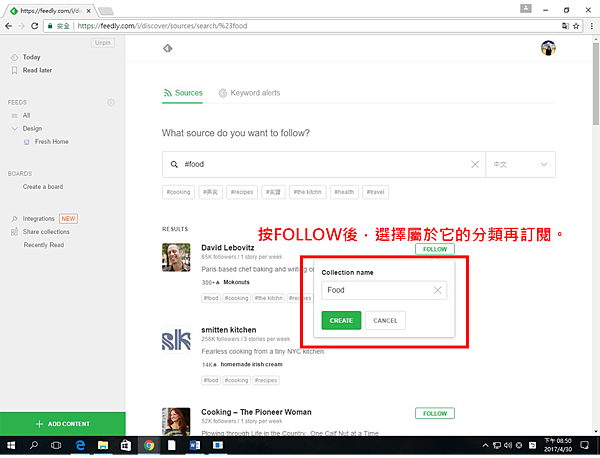Open the smitten kitchen source title
The width and height of the screenshot is (600, 458).
pos(229,330)
